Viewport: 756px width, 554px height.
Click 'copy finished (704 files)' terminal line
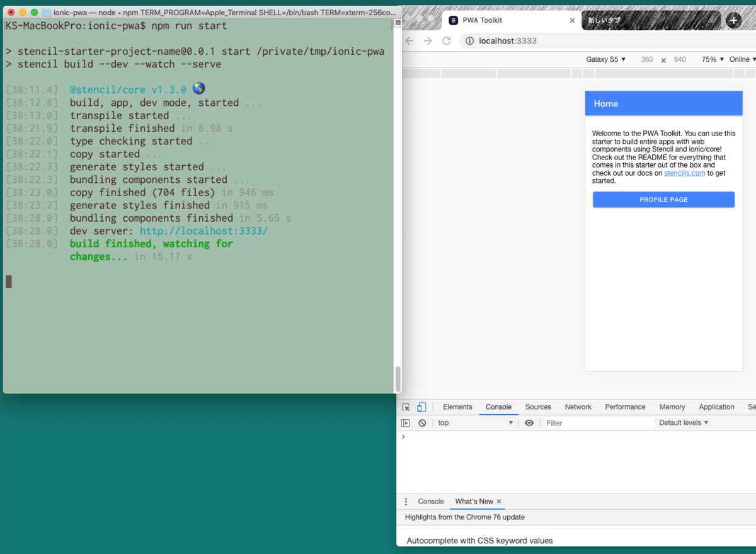pyautogui.click(x=142, y=192)
